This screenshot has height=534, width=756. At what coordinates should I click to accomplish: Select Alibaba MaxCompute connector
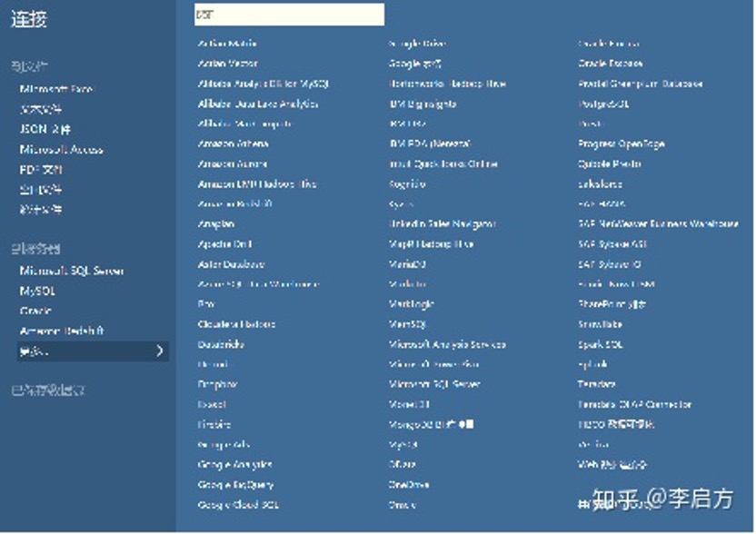point(244,124)
